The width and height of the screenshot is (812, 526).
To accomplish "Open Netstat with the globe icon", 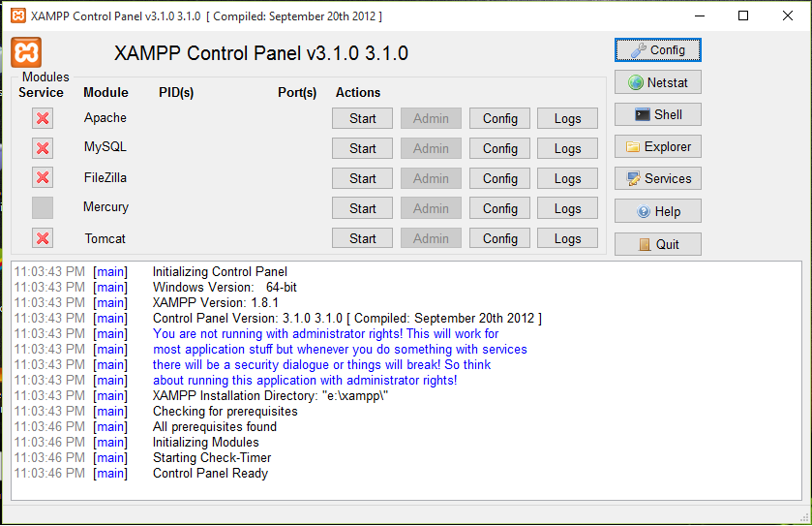I will click(658, 82).
